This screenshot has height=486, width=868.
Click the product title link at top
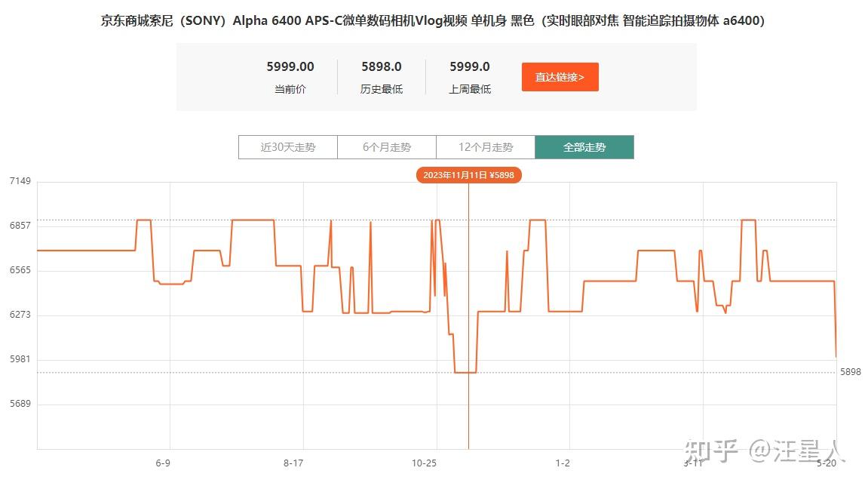point(434,20)
